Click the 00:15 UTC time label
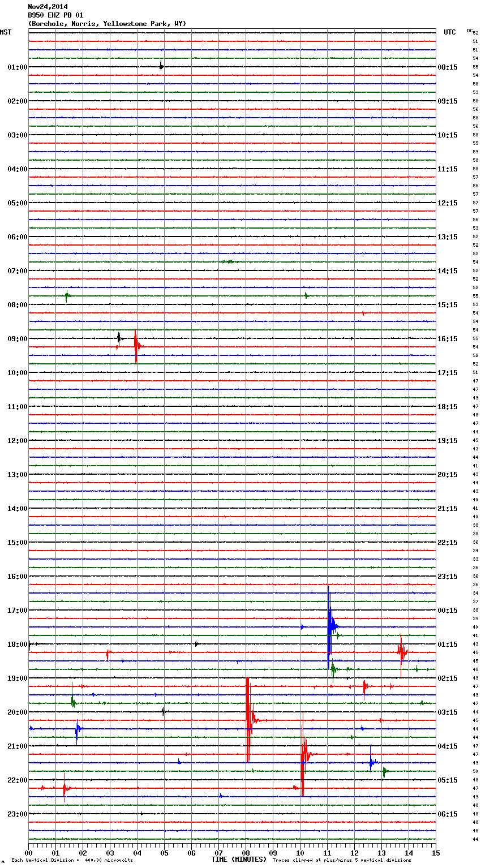 tap(448, 611)
